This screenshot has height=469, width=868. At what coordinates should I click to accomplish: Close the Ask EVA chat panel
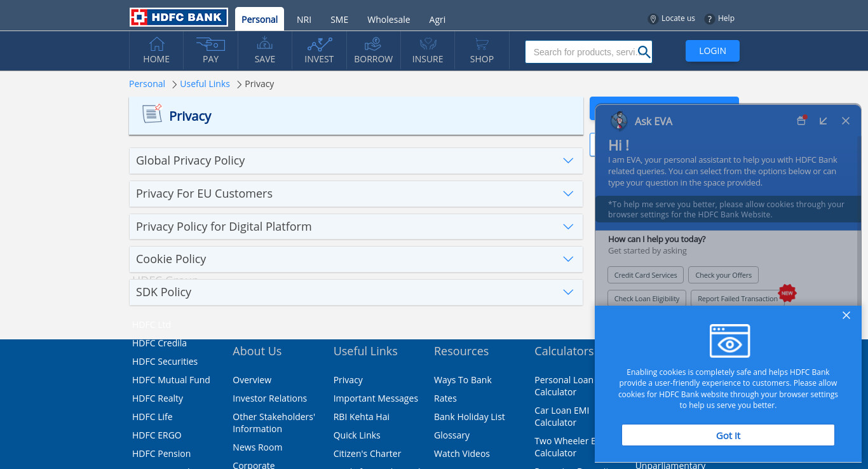pos(846,121)
